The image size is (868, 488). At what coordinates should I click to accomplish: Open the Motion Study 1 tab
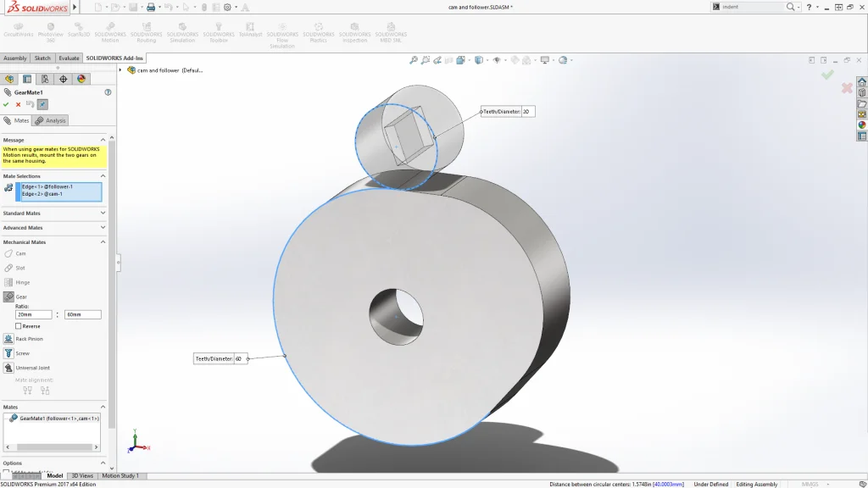pos(122,476)
